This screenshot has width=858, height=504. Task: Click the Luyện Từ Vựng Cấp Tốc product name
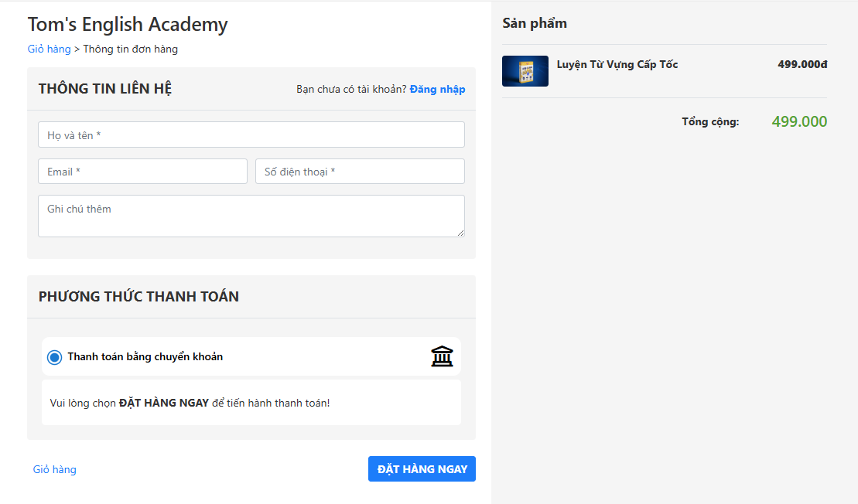(617, 64)
